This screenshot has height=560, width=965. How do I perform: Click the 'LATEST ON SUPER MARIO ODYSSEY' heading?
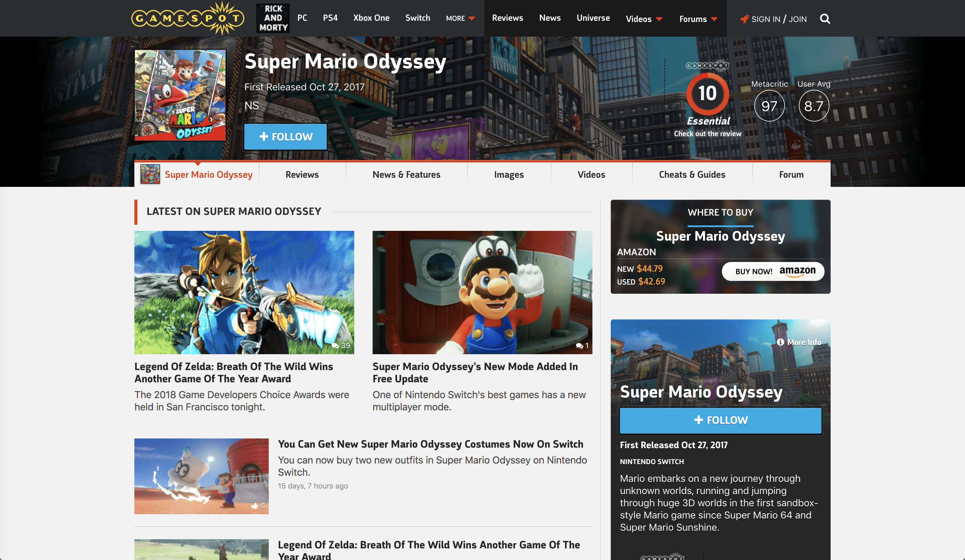pos(234,211)
